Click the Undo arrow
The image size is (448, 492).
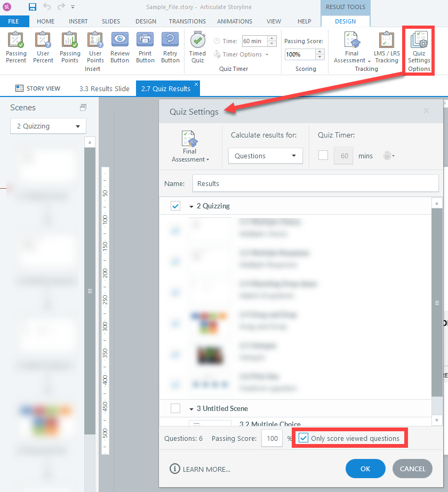[x=47, y=6]
